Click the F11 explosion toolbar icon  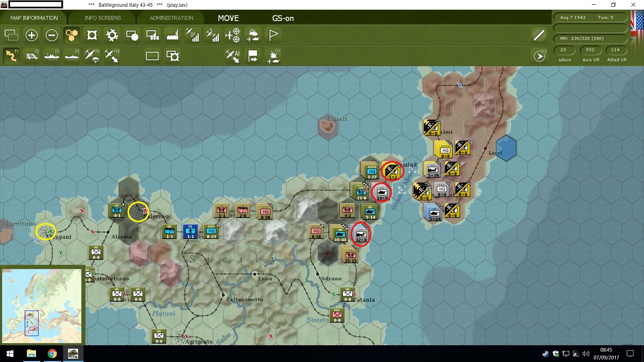pos(274,56)
